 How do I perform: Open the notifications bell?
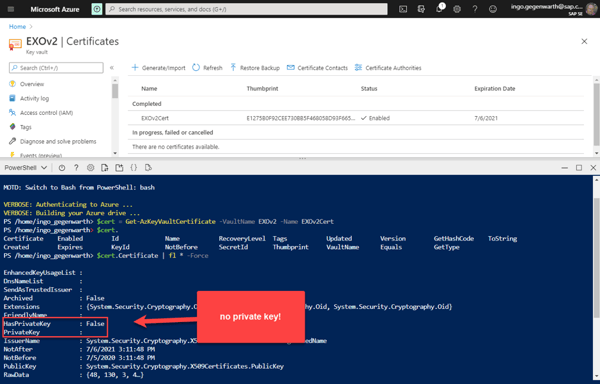coord(439,9)
